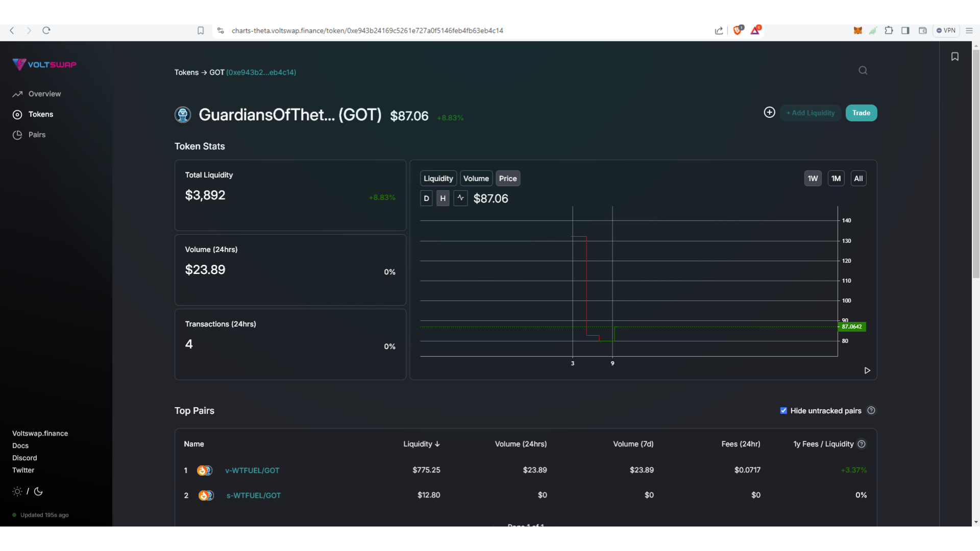Select 1M chart timeframe
This screenshot has width=980, height=551.
click(x=836, y=179)
